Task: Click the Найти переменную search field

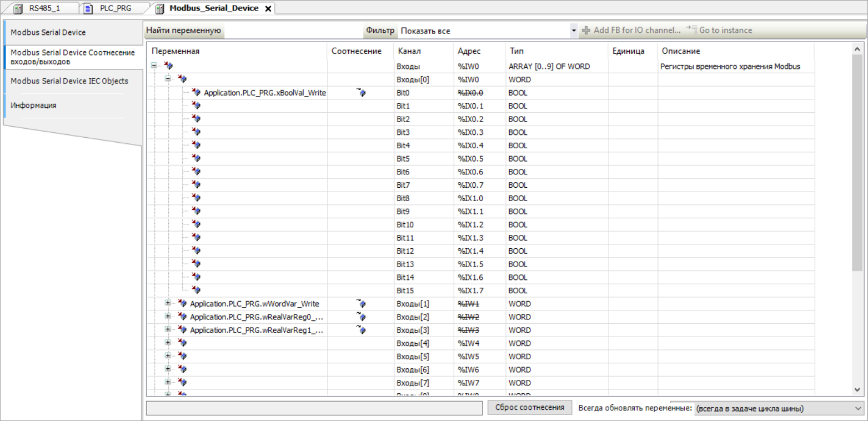Action: pos(293,31)
